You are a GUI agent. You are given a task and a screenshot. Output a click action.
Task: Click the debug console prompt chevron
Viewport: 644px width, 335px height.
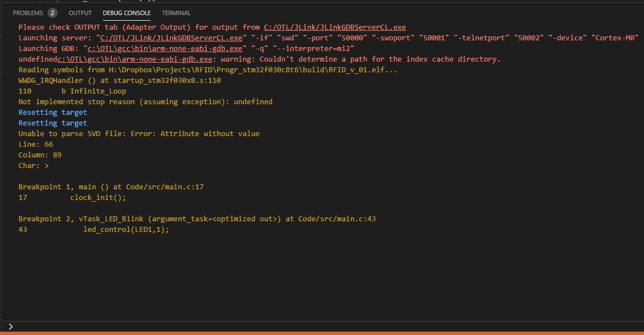pyautogui.click(x=11, y=327)
